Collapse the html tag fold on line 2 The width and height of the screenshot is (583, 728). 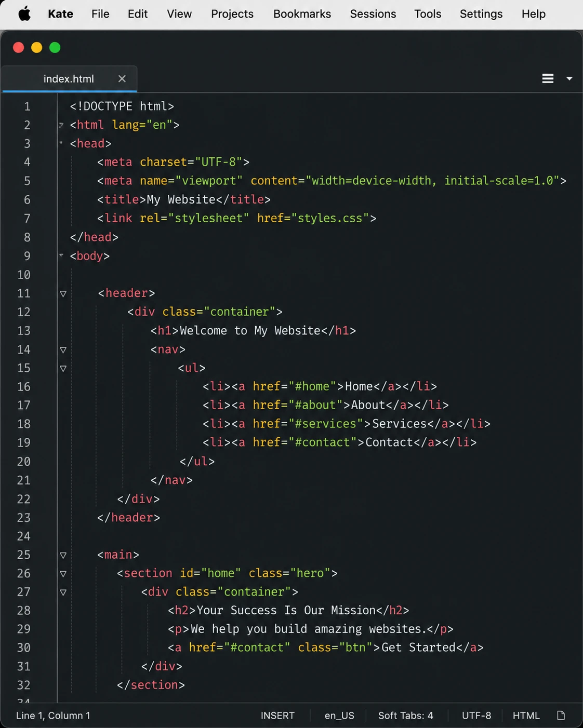coord(61,125)
